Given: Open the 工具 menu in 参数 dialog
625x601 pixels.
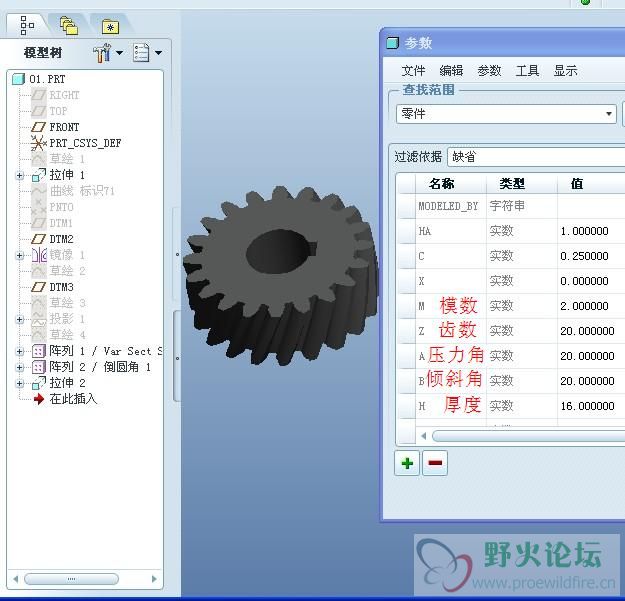Looking at the screenshot, I should (x=527, y=71).
